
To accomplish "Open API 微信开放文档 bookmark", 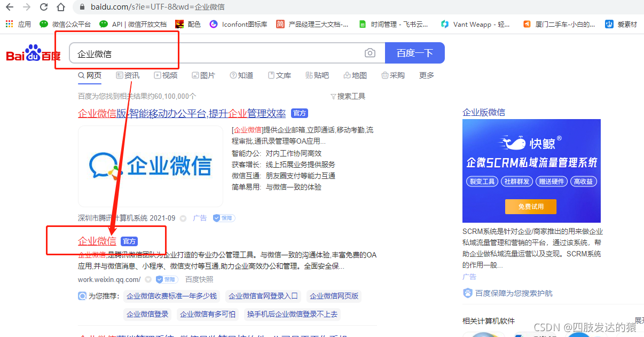I will (x=133, y=24).
